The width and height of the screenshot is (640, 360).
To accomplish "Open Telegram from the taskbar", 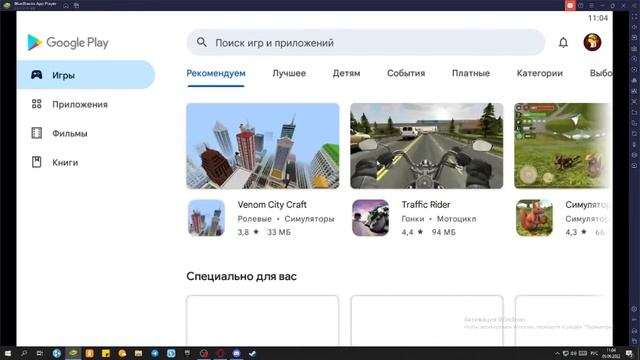I will (155, 353).
